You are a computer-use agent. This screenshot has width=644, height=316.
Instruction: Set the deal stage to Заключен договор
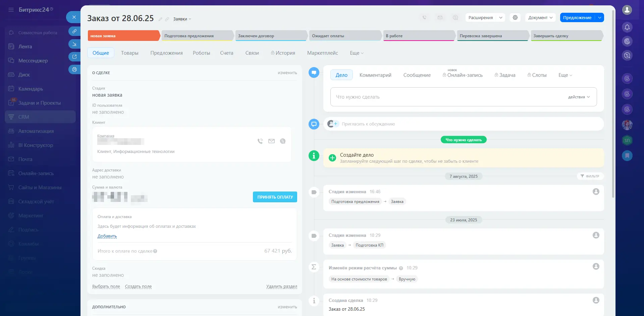(270, 36)
